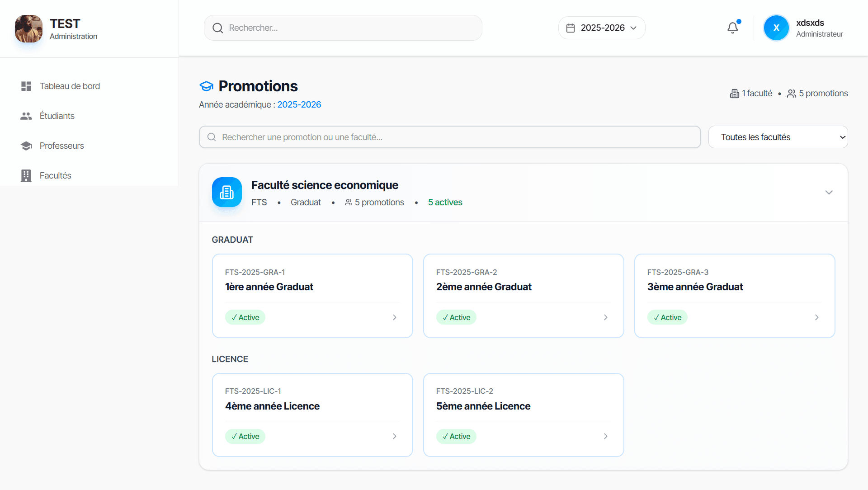Open details of 4ème année Licence via chevron
The image size is (868, 490).
pos(394,436)
